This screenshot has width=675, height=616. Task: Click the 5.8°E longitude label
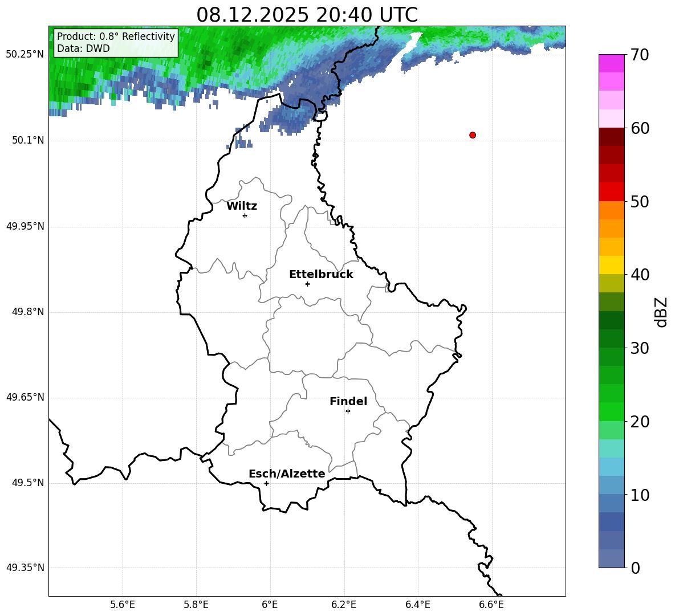click(196, 605)
